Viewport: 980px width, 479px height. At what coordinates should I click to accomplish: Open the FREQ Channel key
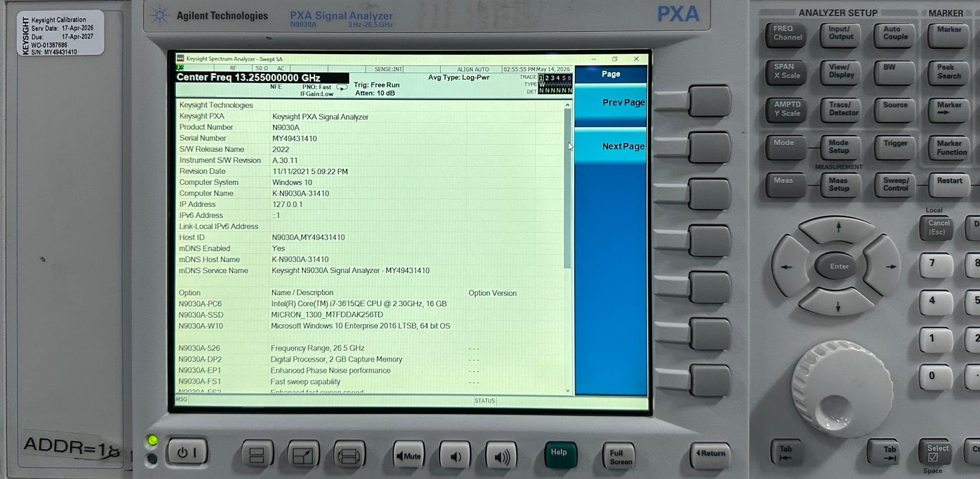click(x=787, y=34)
